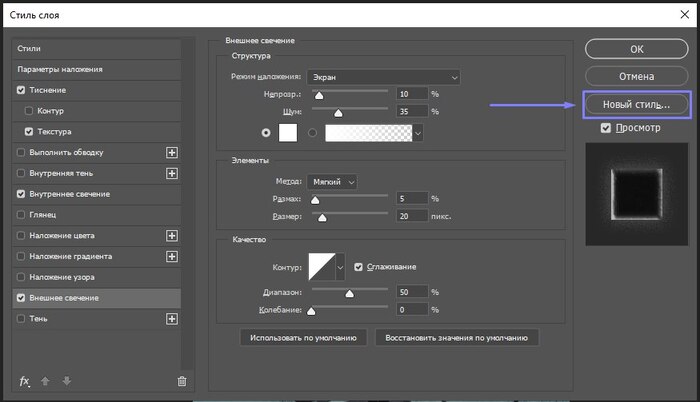
Task: Click the Новый стиль... button
Action: 636,104
